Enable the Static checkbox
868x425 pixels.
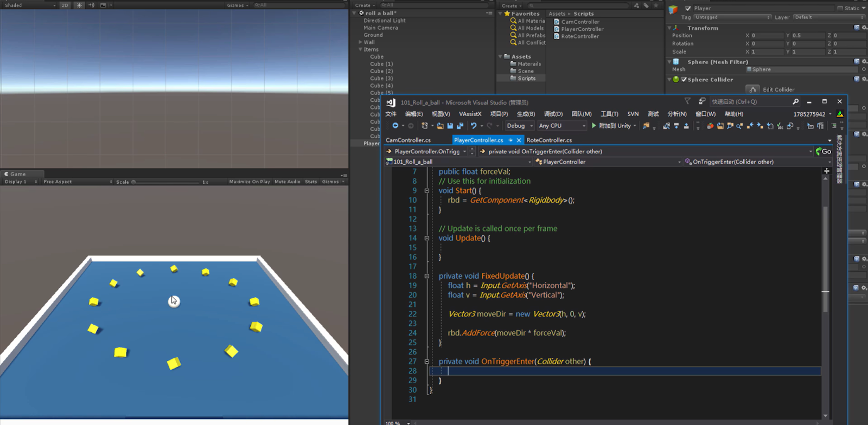coord(840,8)
